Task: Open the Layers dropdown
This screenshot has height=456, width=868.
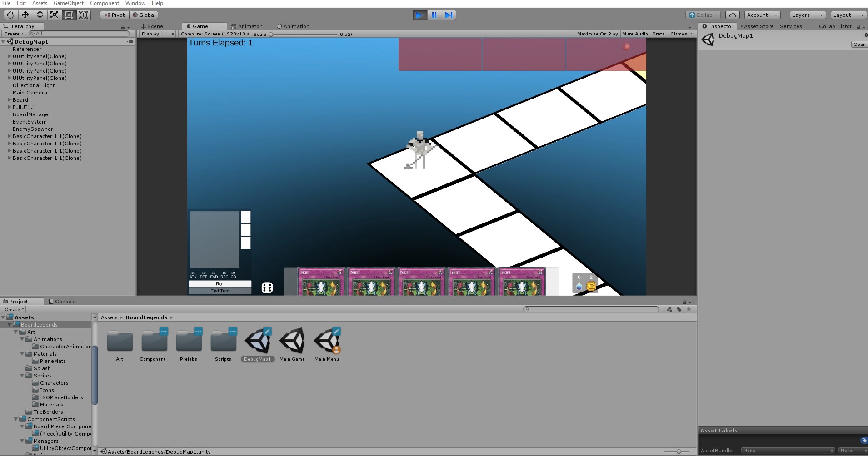Action: 808,15
